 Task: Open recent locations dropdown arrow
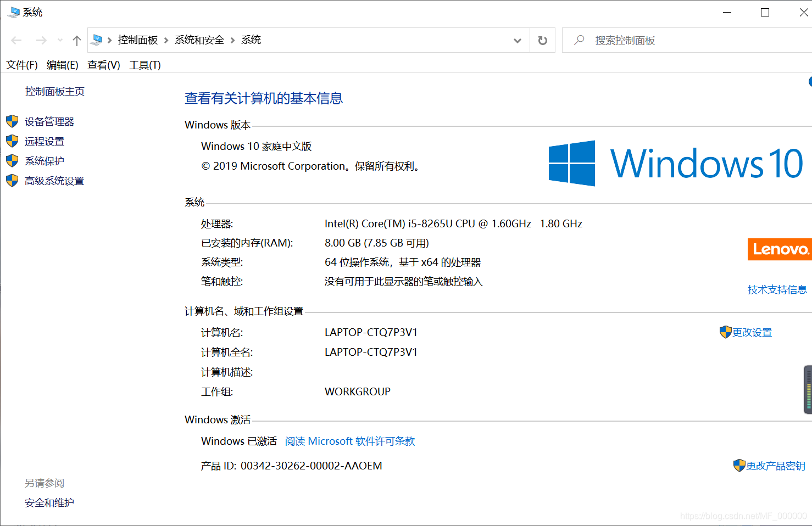click(x=60, y=40)
